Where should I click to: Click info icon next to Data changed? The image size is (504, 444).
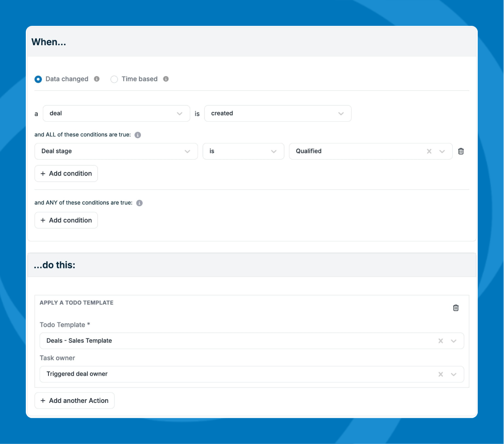pos(97,79)
